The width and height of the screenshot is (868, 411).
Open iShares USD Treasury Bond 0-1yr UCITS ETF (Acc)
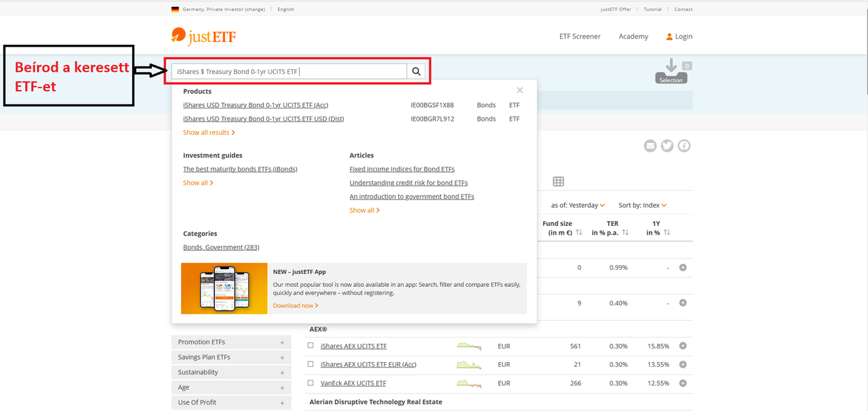pos(256,105)
